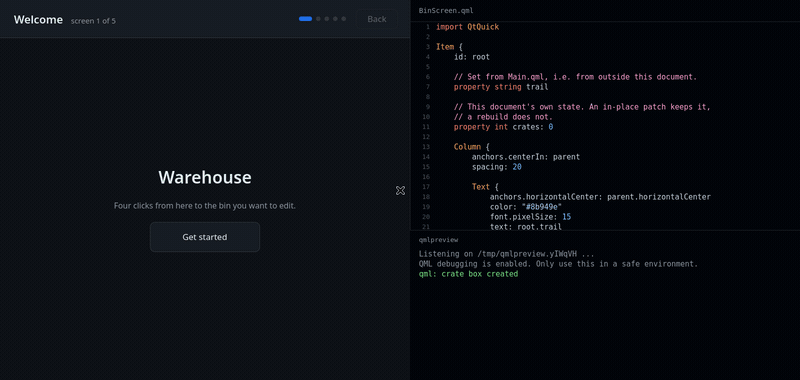Click the 'property int crates: 0' line

tap(504, 127)
